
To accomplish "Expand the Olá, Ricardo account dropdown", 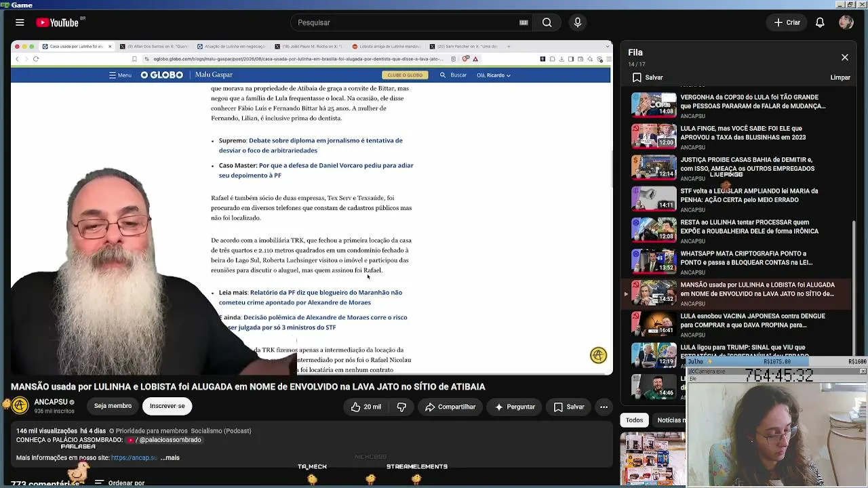I will pos(493,75).
